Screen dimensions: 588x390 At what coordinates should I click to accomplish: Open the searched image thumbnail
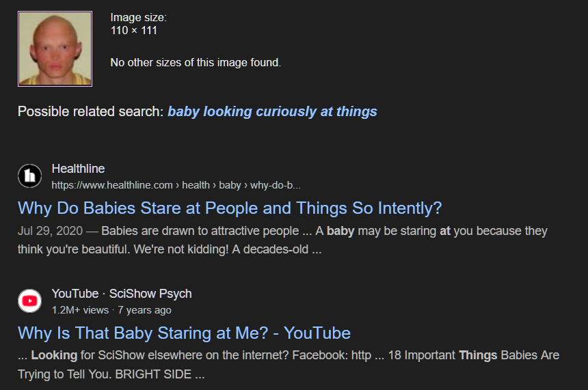click(x=55, y=48)
